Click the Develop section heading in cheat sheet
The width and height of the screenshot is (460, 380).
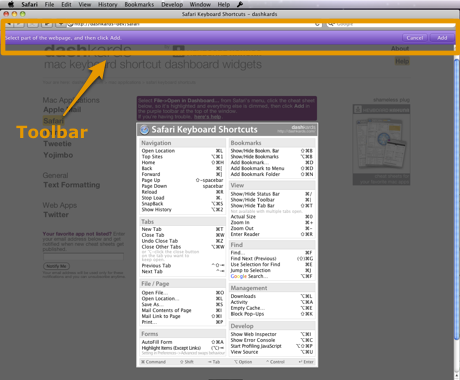[x=242, y=326]
